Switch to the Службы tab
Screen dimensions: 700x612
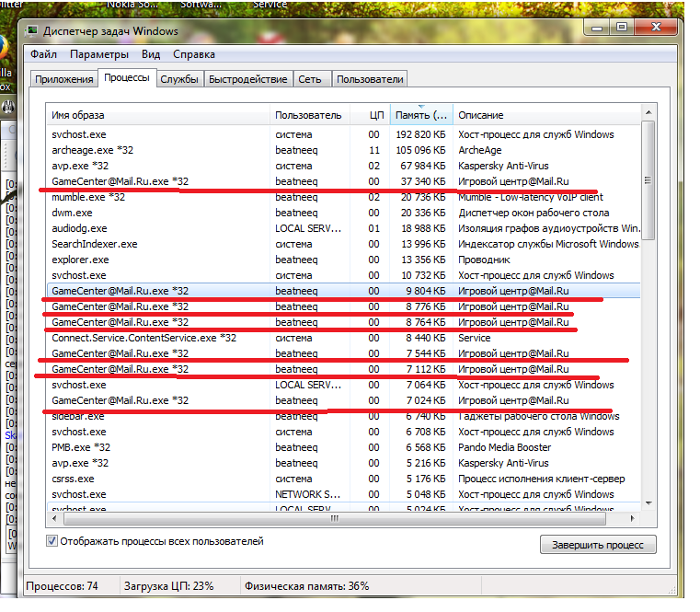coord(179,79)
